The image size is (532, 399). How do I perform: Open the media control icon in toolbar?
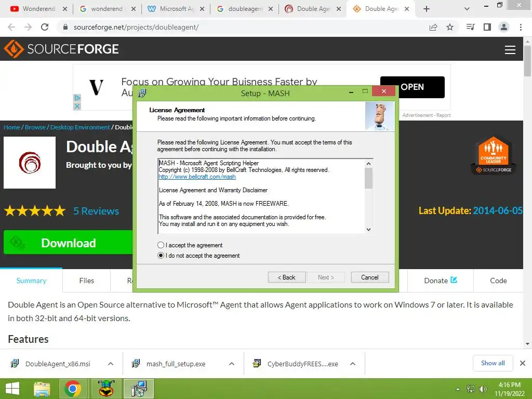470,27
